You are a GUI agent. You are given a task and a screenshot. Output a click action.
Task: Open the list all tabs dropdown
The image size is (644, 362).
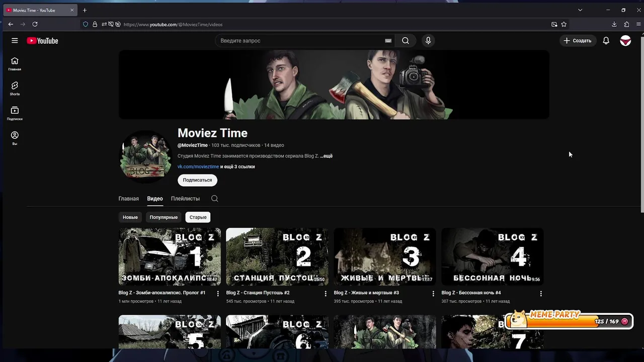coord(580,10)
